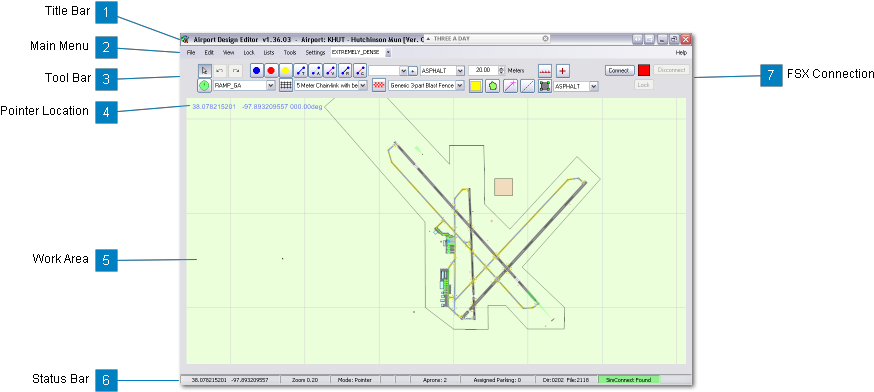Select the green-cornered boundary square tool
874x392 pixels.
545,86
